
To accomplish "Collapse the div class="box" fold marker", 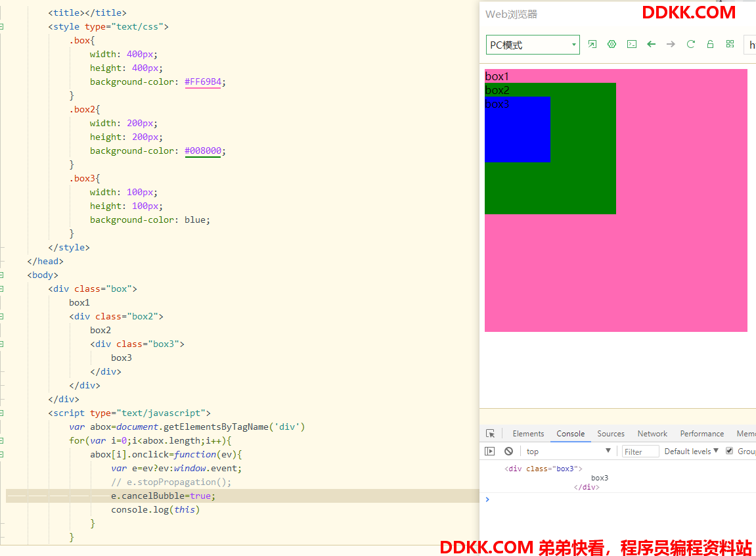I will coord(2,289).
